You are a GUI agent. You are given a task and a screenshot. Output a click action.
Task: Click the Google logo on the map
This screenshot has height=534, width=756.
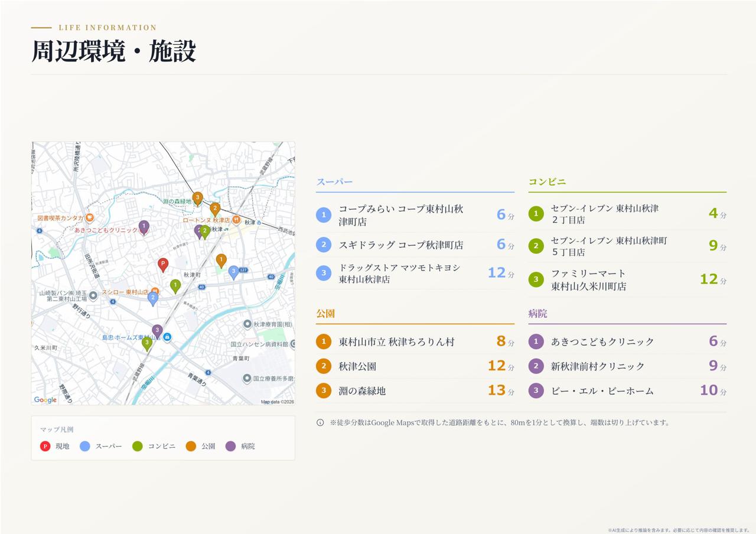click(45, 400)
